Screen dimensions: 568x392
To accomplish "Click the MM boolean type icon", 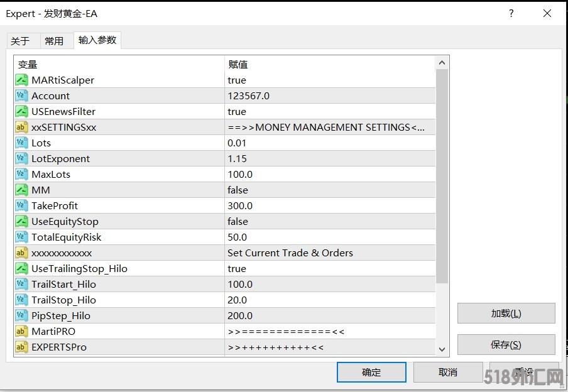I will [21, 190].
